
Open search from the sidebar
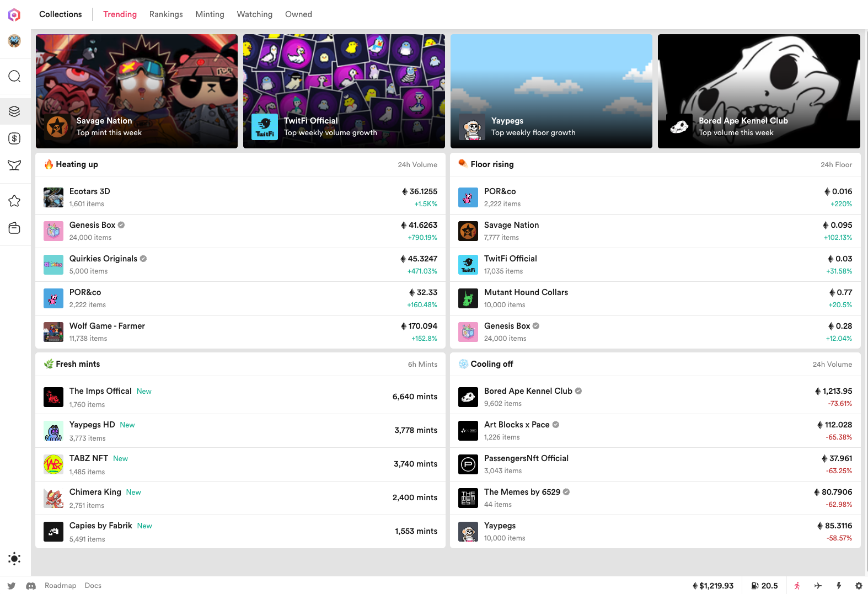14,76
